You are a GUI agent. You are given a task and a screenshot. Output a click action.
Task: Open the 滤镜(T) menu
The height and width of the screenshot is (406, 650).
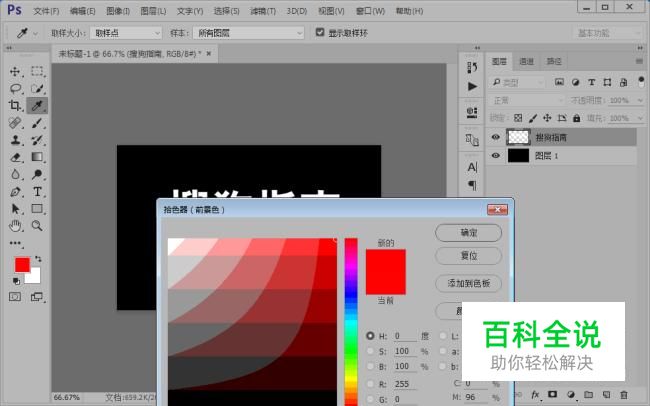click(x=263, y=11)
